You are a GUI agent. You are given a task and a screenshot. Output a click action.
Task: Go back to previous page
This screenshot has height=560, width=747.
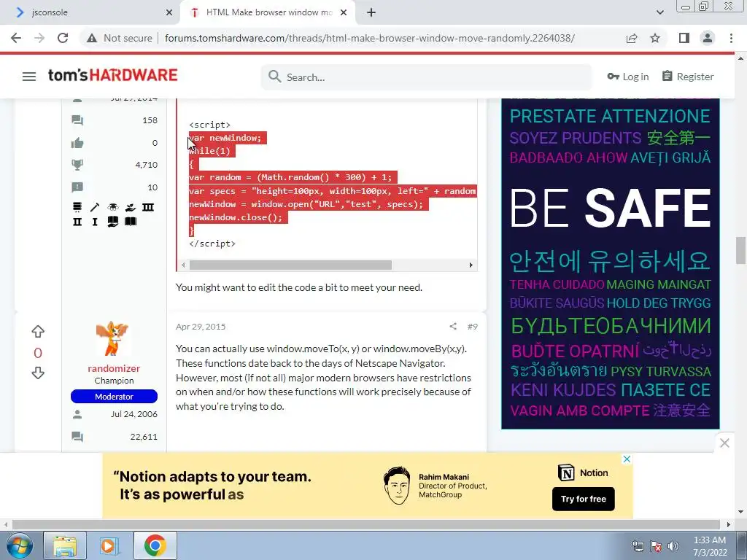16,38
